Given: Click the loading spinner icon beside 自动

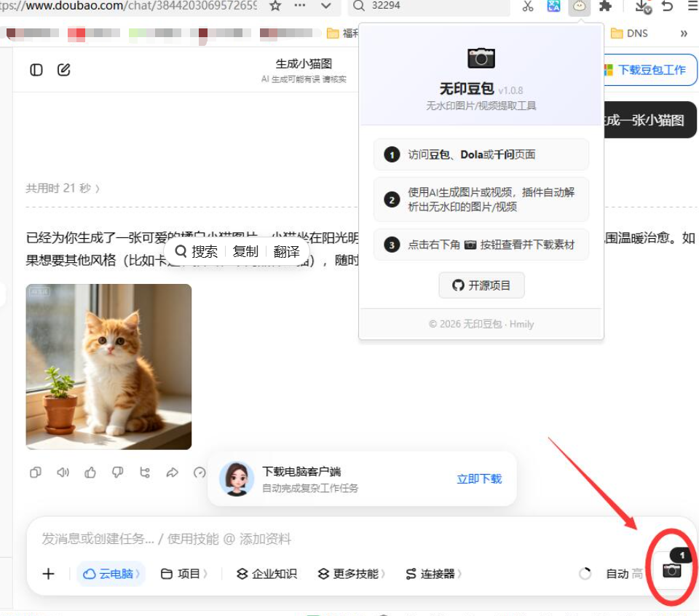Looking at the screenshot, I should (x=585, y=574).
